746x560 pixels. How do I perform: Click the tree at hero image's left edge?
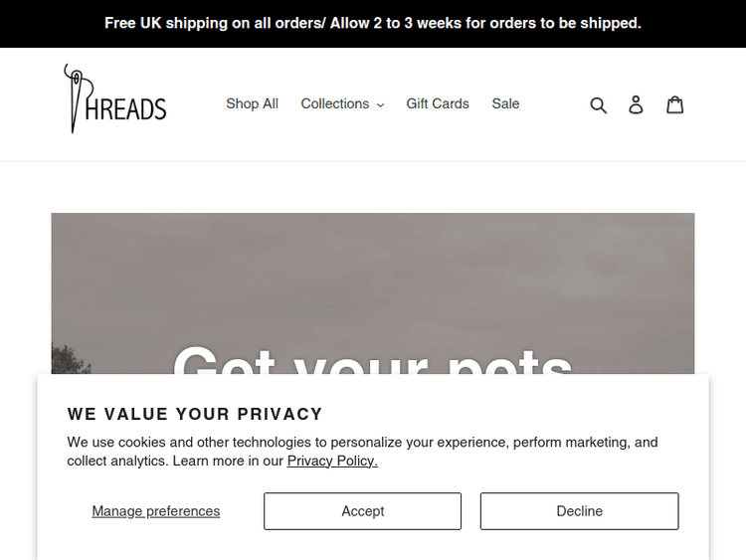pyautogui.click(x=64, y=358)
